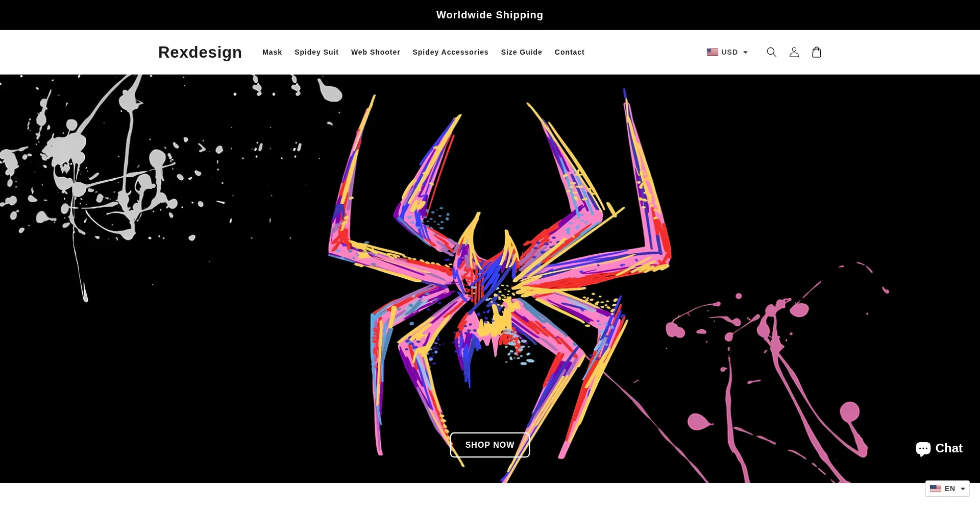Viewport: 980px width, 507px height.
Task: View the Size Guide page
Action: [x=521, y=52]
